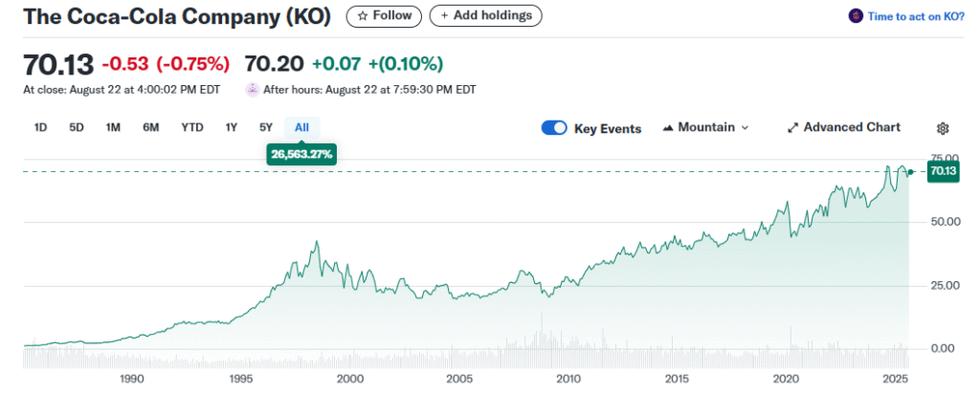Select the All time range

coord(301,127)
